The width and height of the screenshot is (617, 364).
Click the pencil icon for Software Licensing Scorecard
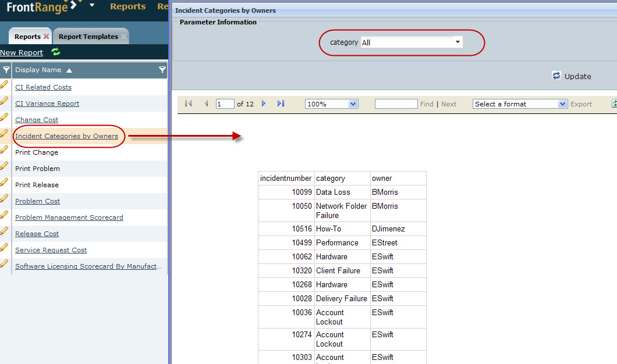pos(4,264)
